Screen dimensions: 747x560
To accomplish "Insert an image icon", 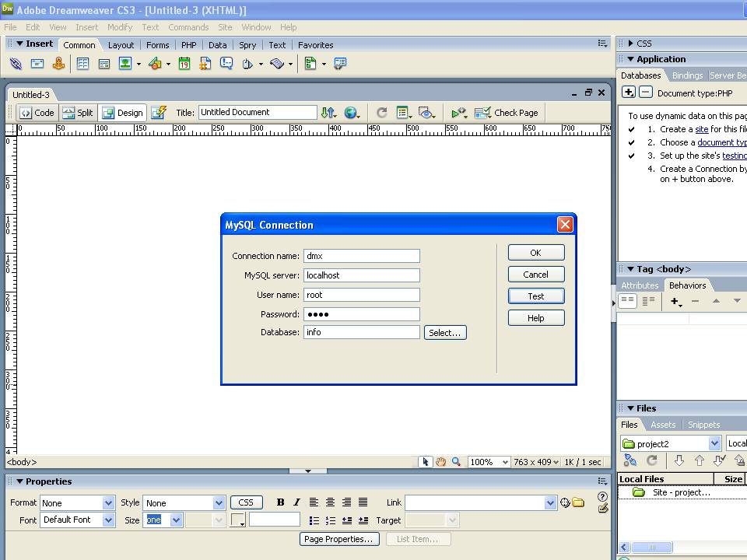I will [125, 63].
